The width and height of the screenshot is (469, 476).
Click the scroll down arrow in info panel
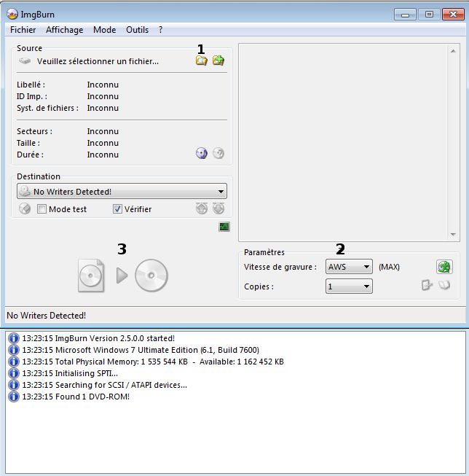[453, 235]
